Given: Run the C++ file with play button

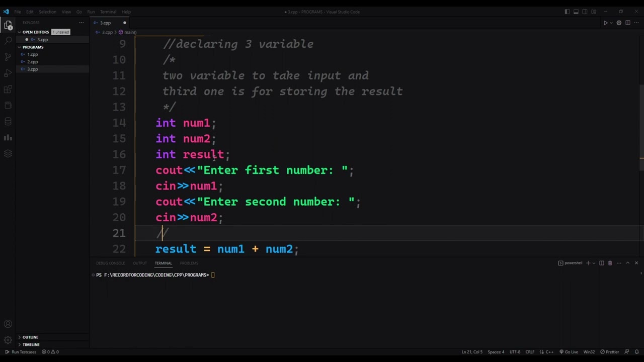Looking at the screenshot, I should click(605, 23).
